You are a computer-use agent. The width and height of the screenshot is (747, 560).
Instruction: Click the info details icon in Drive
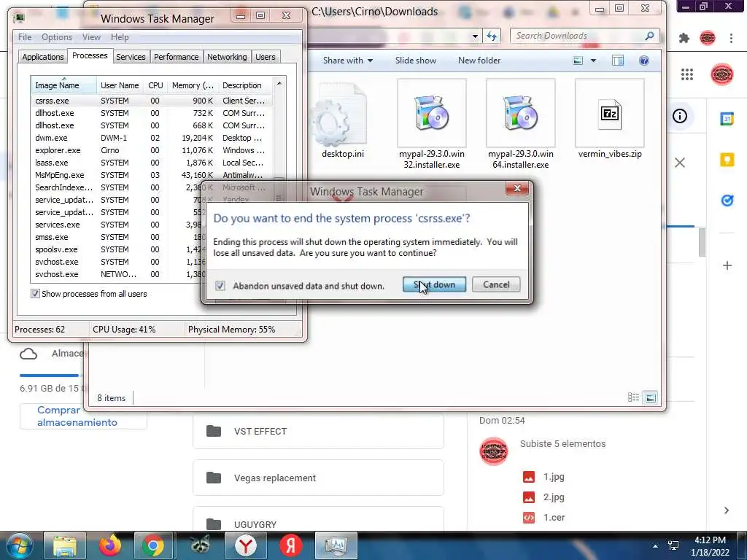pyautogui.click(x=680, y=116)
